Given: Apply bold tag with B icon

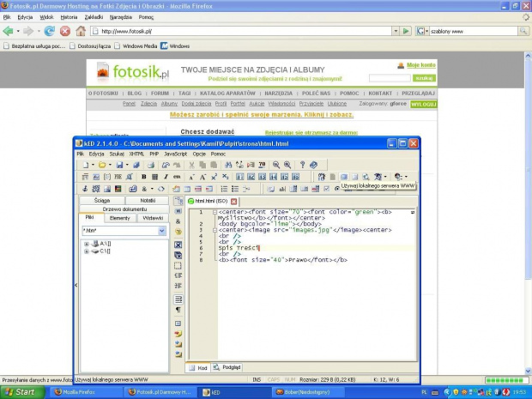Looking at the screenshot, I should pos(144,177).
